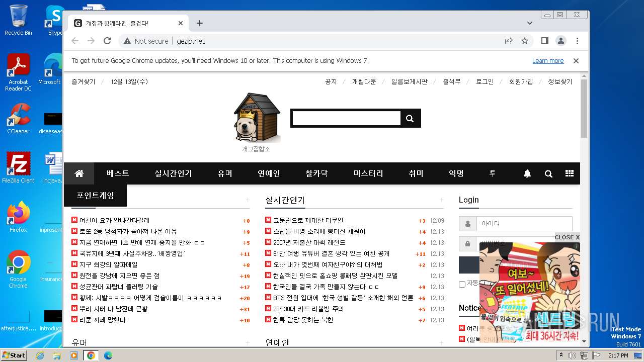Open the Chrome profile avatar icon

pos(561,41)
